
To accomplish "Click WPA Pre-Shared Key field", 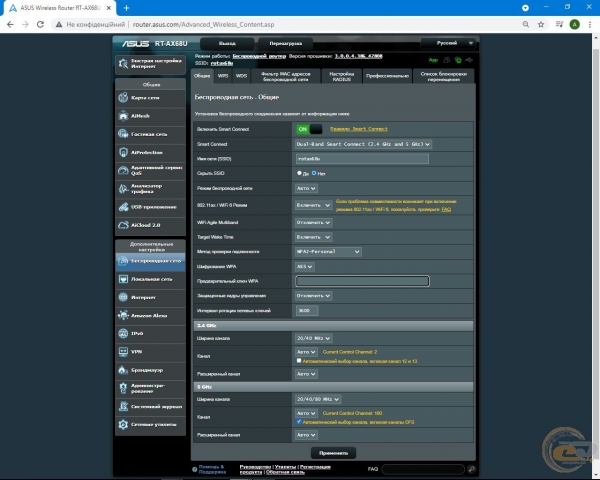I will [x=362, y=281].
